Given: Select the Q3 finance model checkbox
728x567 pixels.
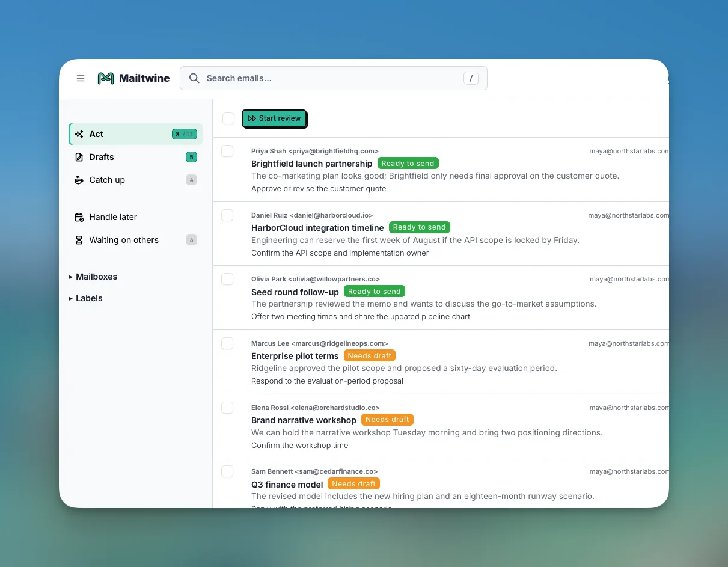Looking at the screenshot, I should point(227,471).
